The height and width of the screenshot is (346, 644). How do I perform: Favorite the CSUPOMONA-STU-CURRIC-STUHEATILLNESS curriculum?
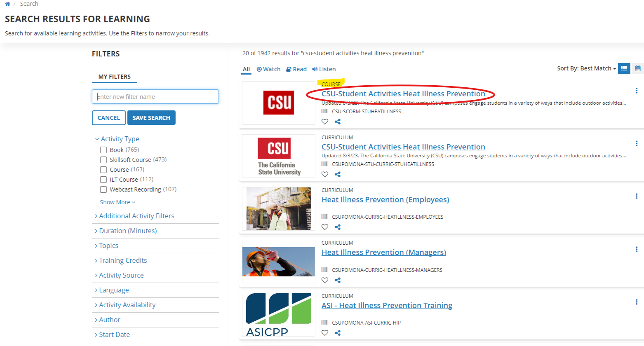325,174
